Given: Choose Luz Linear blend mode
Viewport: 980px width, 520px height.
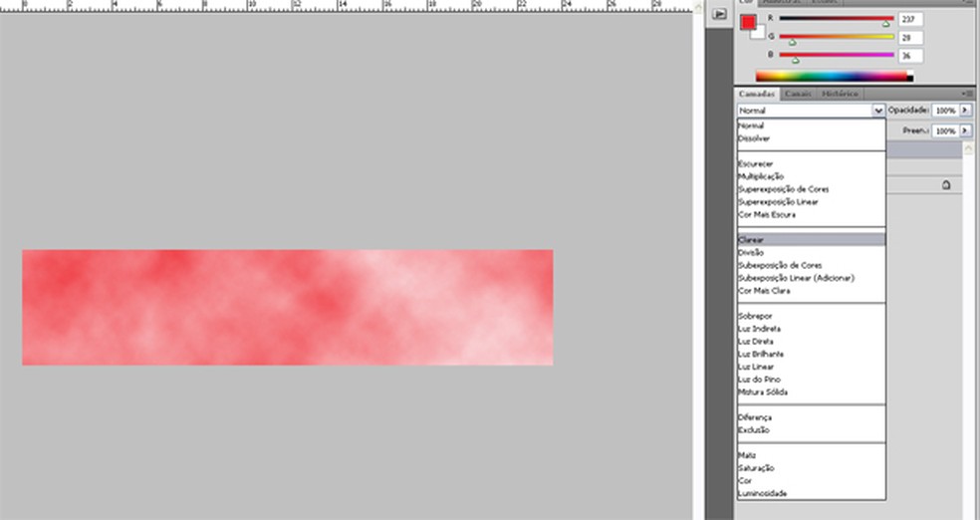Looking at the screenshot, I should [812, 367].
